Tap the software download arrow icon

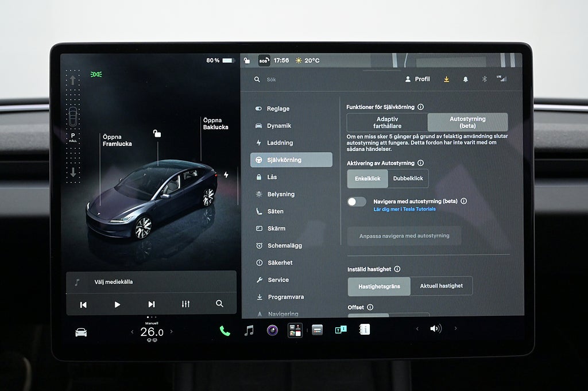pos(446,79)
